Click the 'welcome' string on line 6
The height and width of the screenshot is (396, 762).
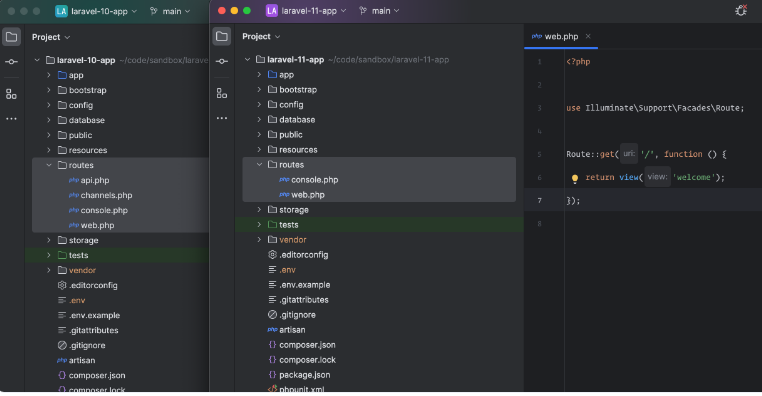click(693, 177)
